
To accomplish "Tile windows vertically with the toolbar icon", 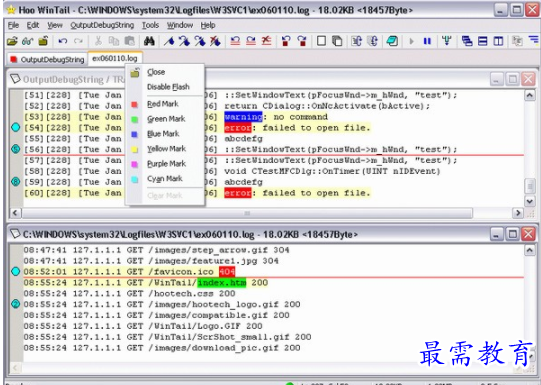I will pos(498,41).
